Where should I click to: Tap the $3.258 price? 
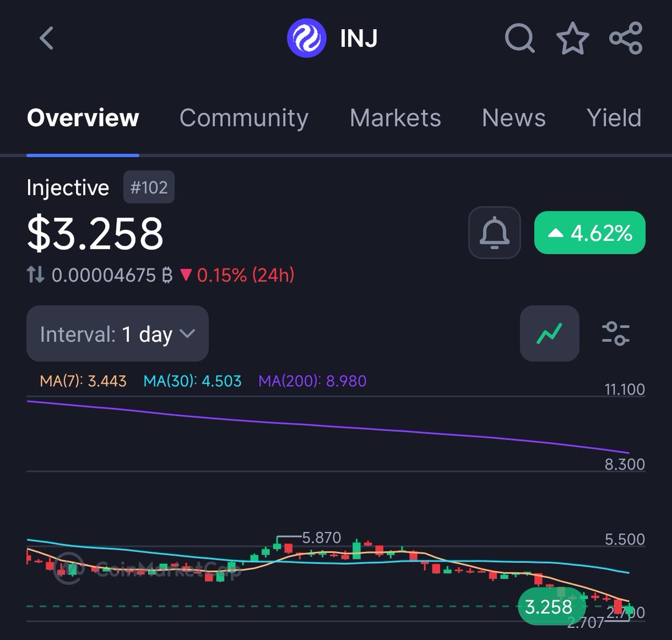95,233
